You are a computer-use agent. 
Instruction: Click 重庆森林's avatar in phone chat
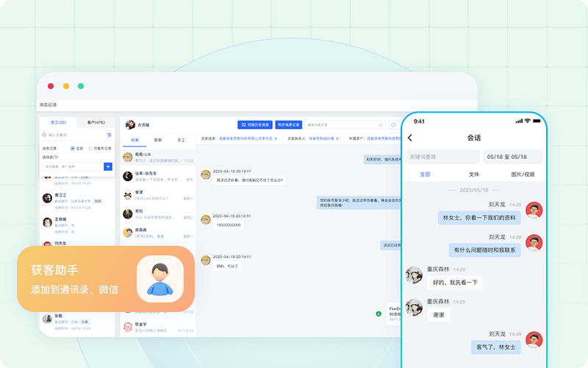pyautogui.click(x=414, y=275)
